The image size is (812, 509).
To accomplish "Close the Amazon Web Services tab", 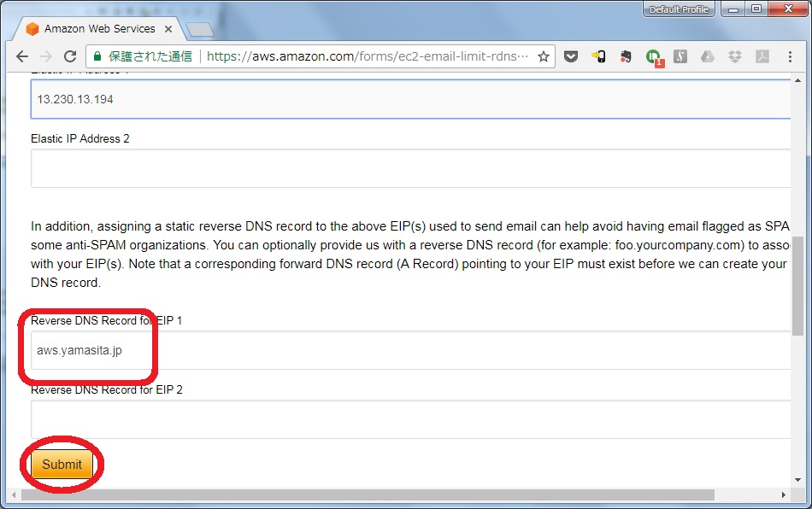I will (x=168, y=30).
